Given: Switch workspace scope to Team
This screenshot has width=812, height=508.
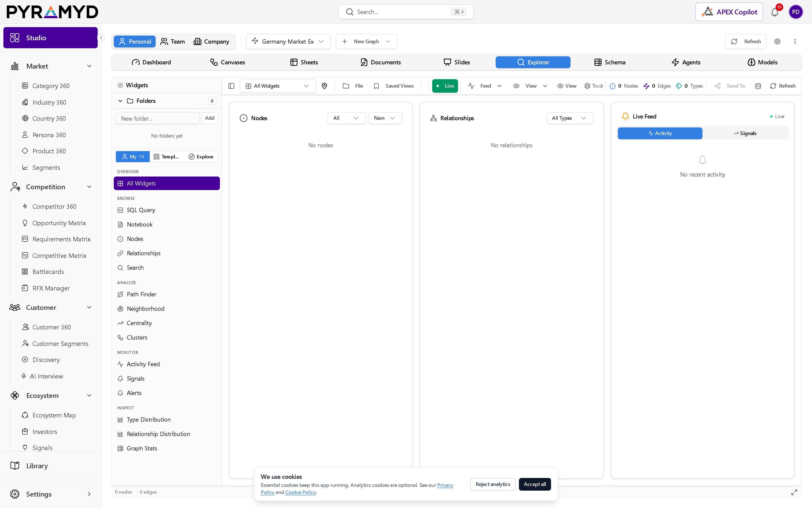Looking at the screenshot, I should [173, 41].
